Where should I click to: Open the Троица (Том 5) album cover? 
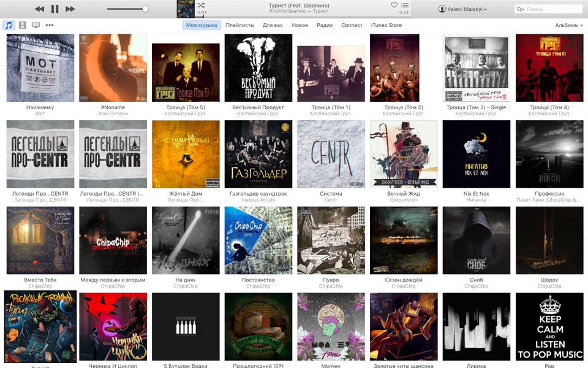click(186, 72)
